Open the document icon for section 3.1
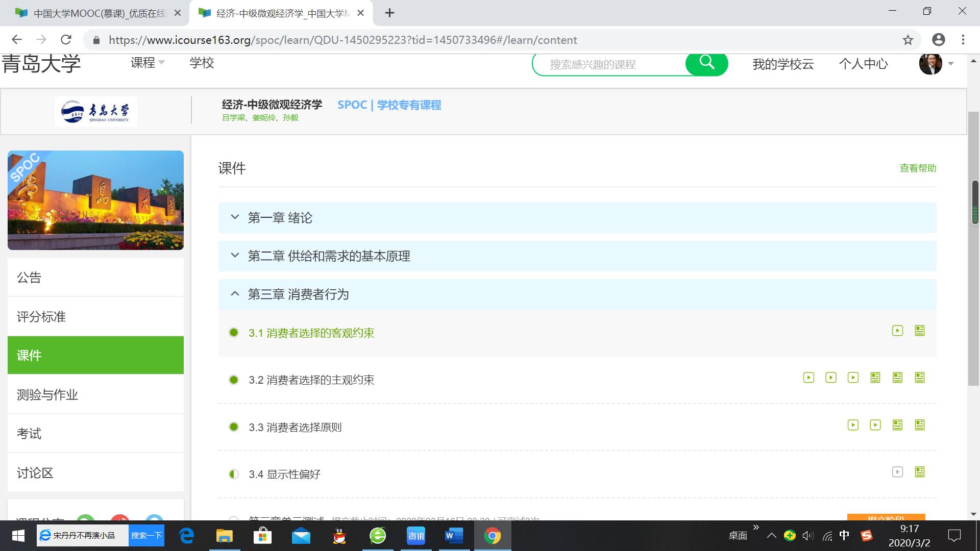The height and width of the screenshot is (551, 980). click(920, 331)
